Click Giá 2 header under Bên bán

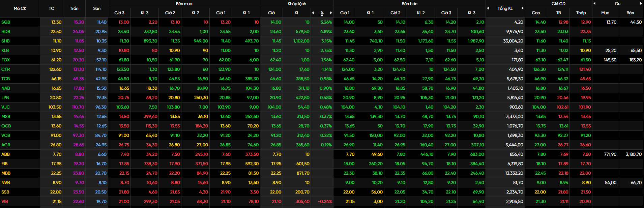[396, 13]
